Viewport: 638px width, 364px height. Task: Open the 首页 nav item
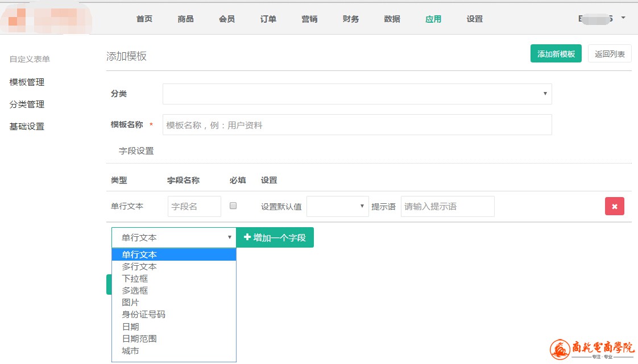point(144,19)
